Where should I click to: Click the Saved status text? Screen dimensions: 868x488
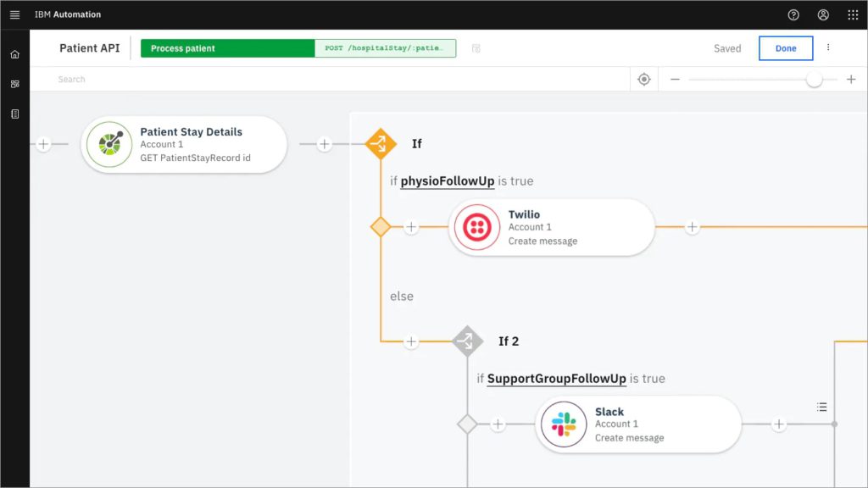pyautogui.click(x=727, y=48)
